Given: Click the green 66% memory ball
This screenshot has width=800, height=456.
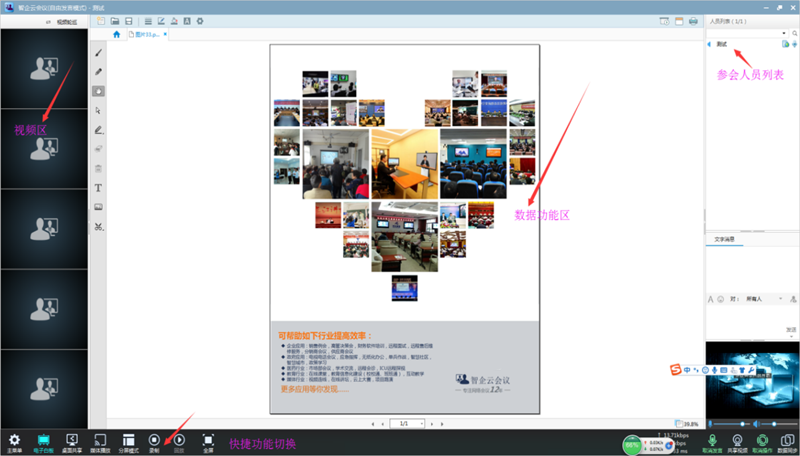Looking at the screenshot, I should 632,445.
